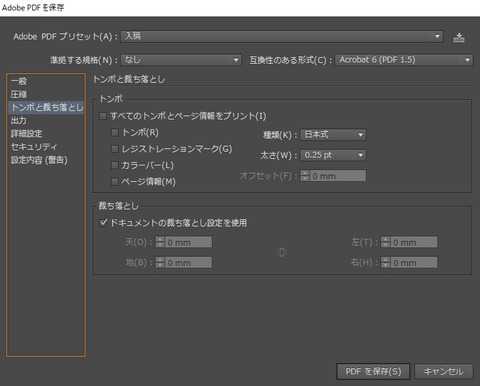The height and width of the screenshot is (386, 480).
Task: Click the 天(O) bleed stepper arrows
Action: point(160,242)
